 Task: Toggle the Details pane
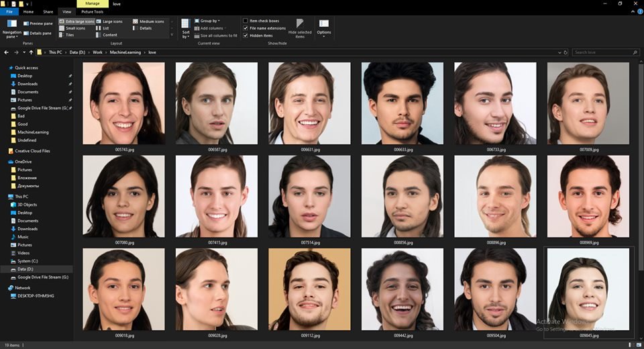(38, 34)
